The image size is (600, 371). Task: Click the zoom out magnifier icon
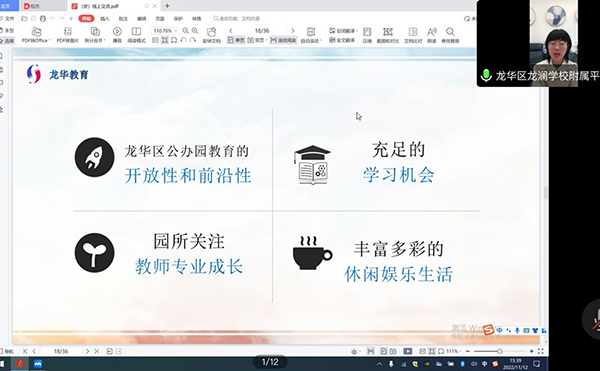pyautogui.click(x=186, y=31)
